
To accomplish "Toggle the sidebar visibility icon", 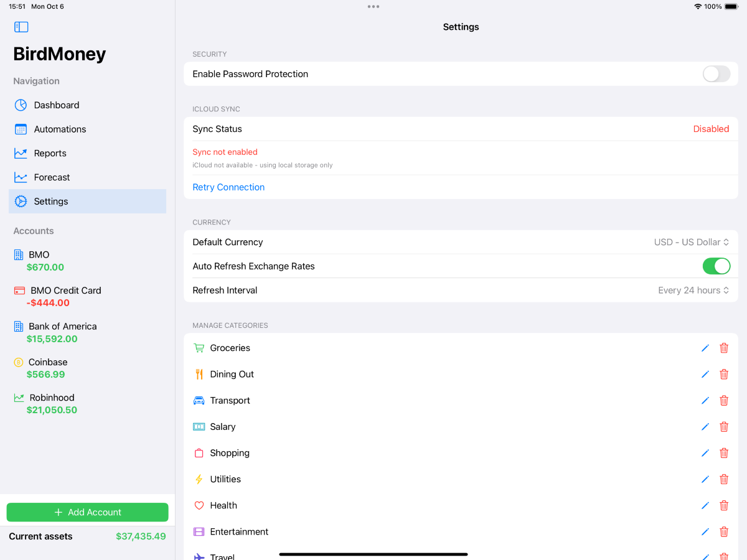I will (x=21, y=27).
